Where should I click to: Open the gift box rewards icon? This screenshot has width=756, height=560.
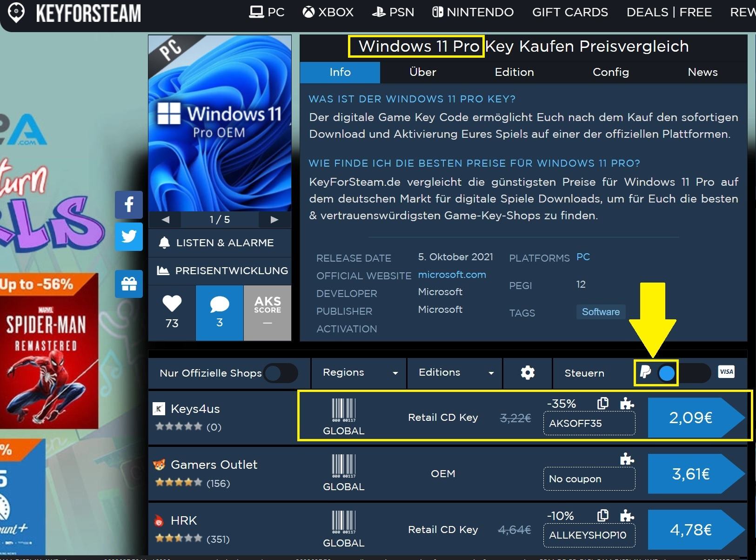[x=129, y=283]
